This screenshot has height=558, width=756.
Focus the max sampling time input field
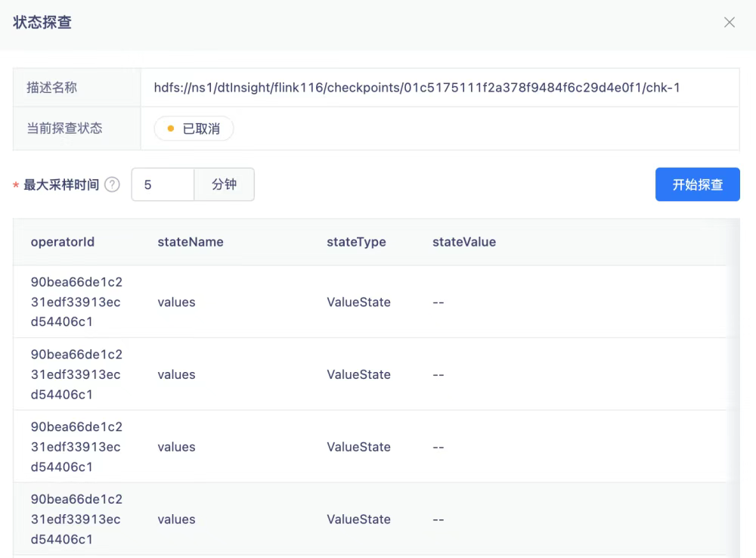coord(163,184)
